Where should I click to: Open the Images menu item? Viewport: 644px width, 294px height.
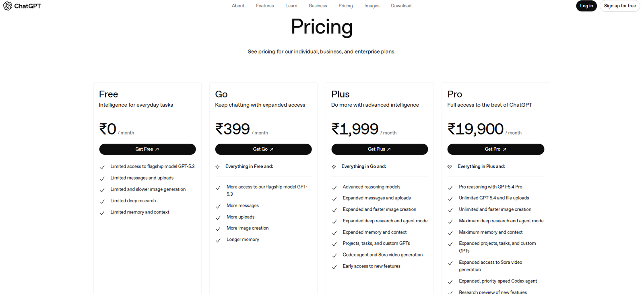[x=372, y=6]
